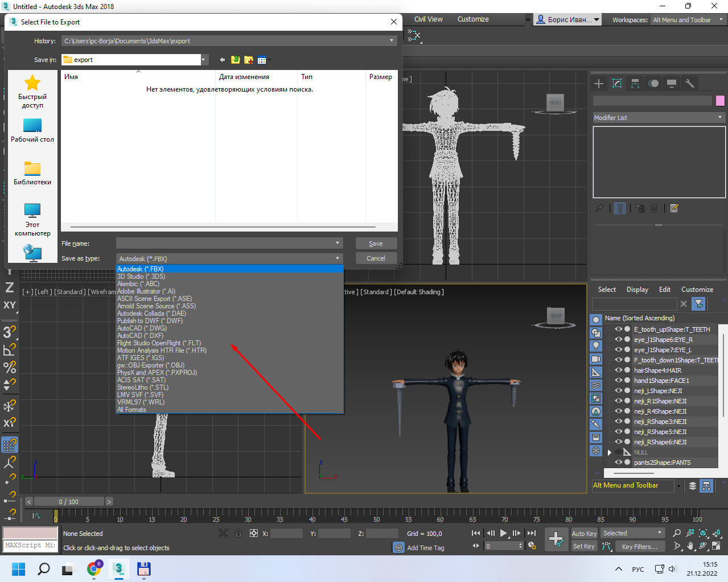Viewport: 728px width, 582px height.
Task: Toggle visibility of pants2Shape:PANTS
Action: click(x=618, y=463)
